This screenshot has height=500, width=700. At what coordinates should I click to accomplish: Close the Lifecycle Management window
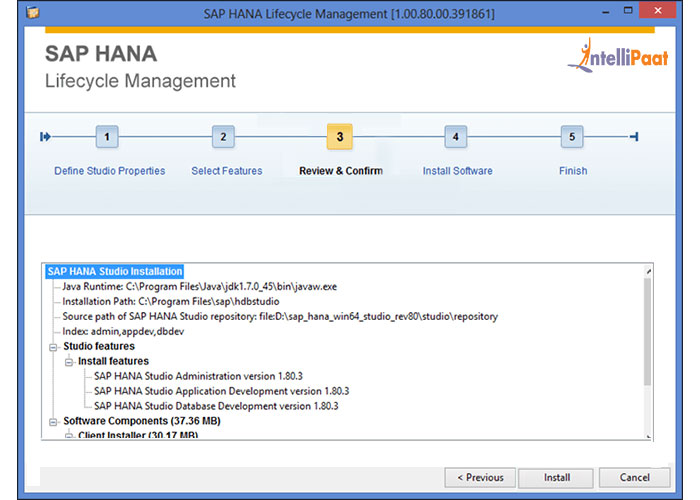click(x=657, y=10)
